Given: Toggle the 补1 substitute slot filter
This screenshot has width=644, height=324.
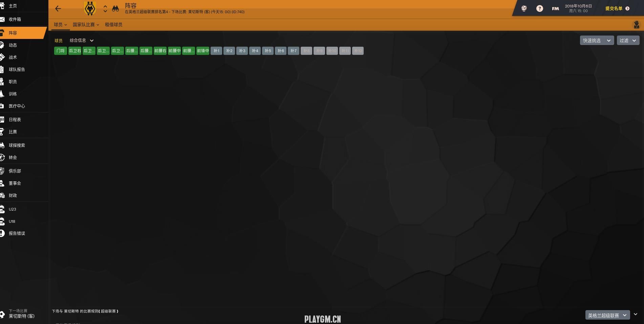Looking at the screenshot, I should click(x=216, y=51).
